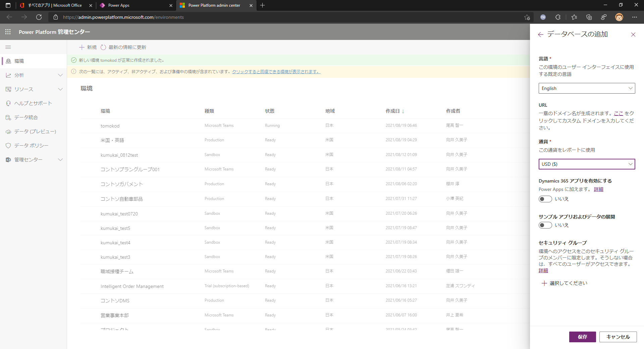Toggle Dynamics 365 アプリを有効にする switch

click(545, 199)
